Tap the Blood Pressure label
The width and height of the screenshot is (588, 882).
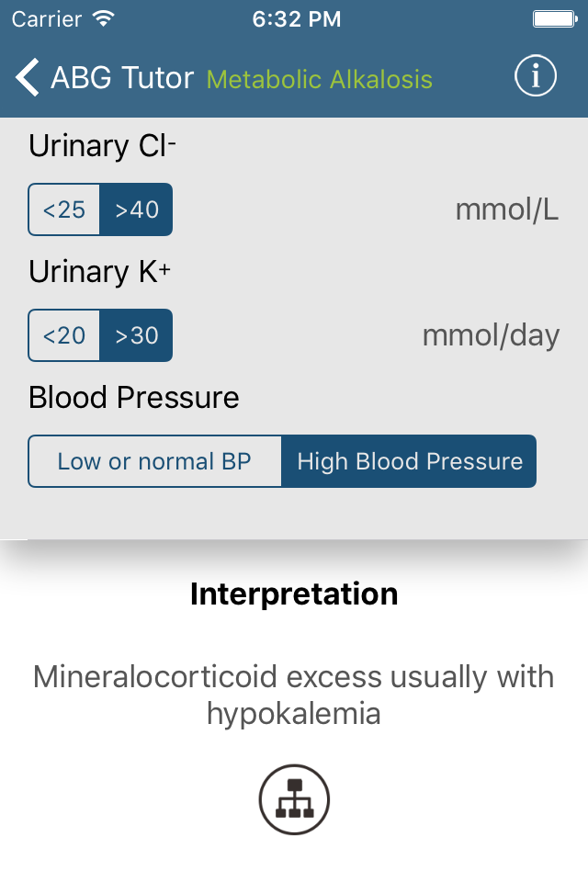pyautogui.click(x=134, y=398)
